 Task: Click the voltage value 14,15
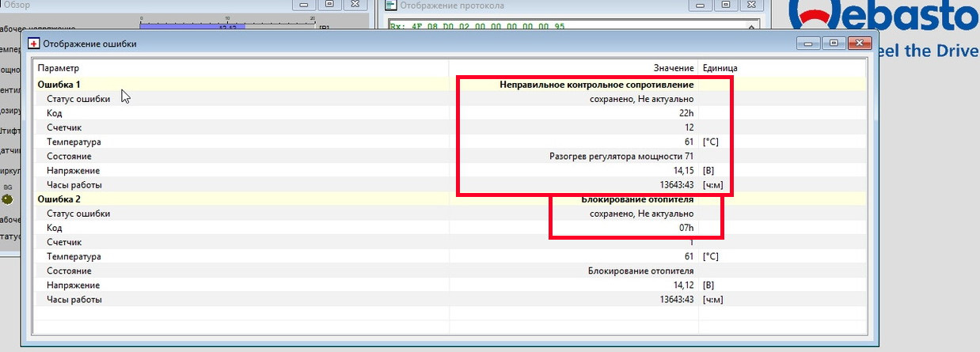coord(684,170)
